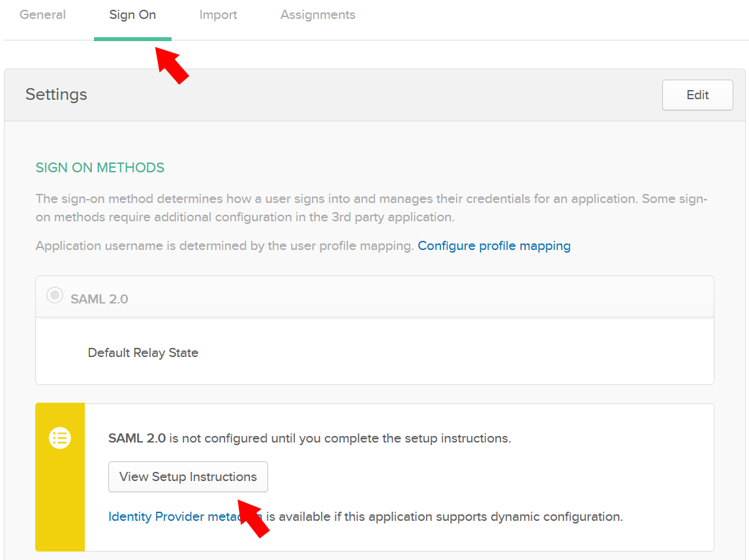Select the SAML 2.0 radio button
This screenshot has height=560, width=749.
click(55, 294)
